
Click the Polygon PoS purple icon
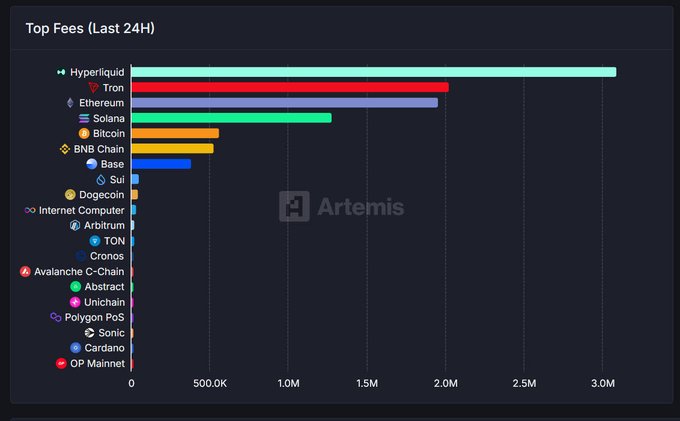(56, 317)
